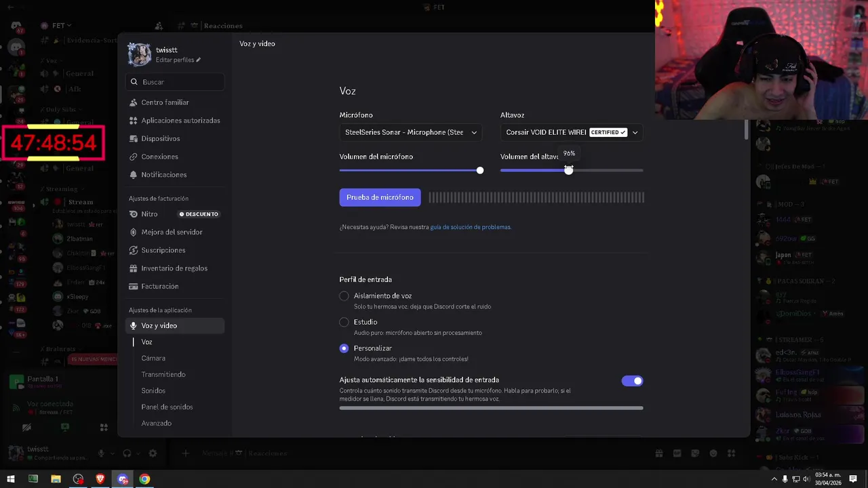Open Windows notification center icon
868x488 pixels.
click(853, 479)
